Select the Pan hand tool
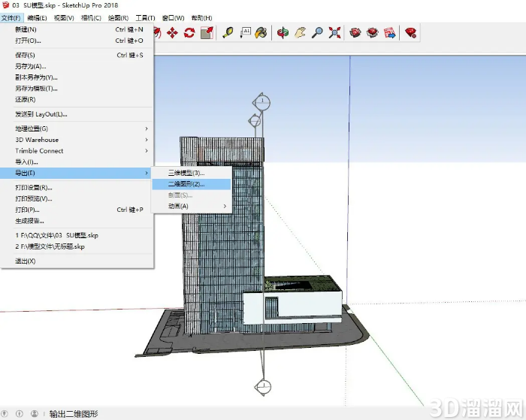This screenshot has width=526, height=420. coord(301,32)
